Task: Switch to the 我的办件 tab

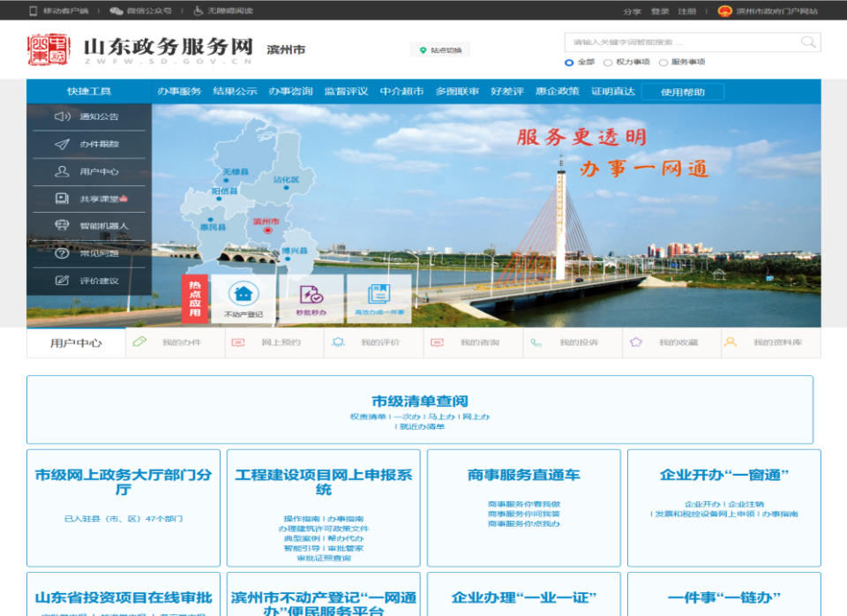Action: click(176, 342)
